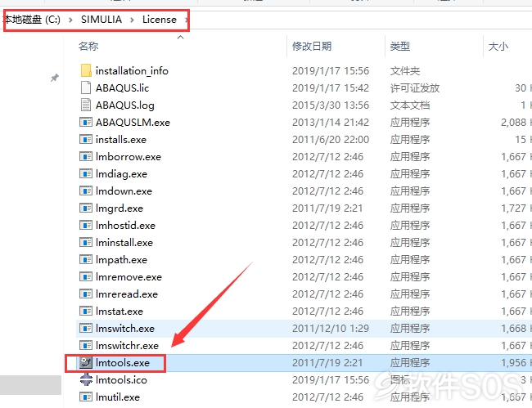Viewport: 532px width, 408px height.
Task: Click the lmdown.exe application icon
Action: pyautogui.click(x=86, y=191)
